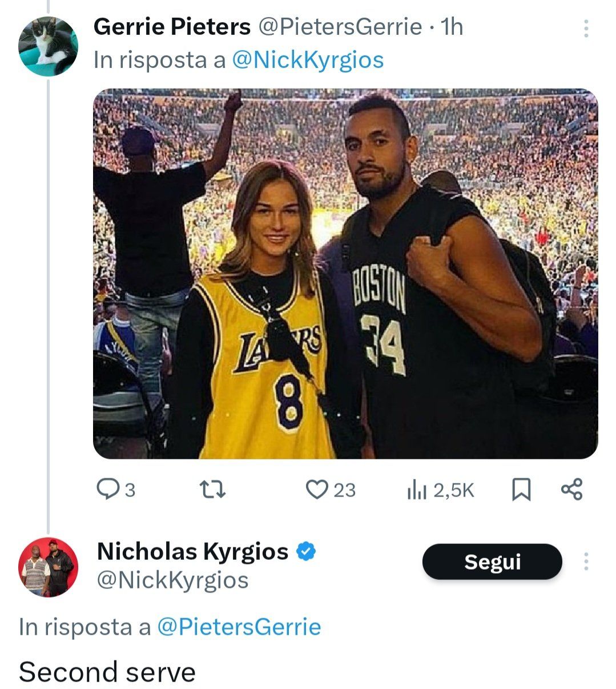
Task: Click the verified blue checkmark badge
Action: [306, 551]
